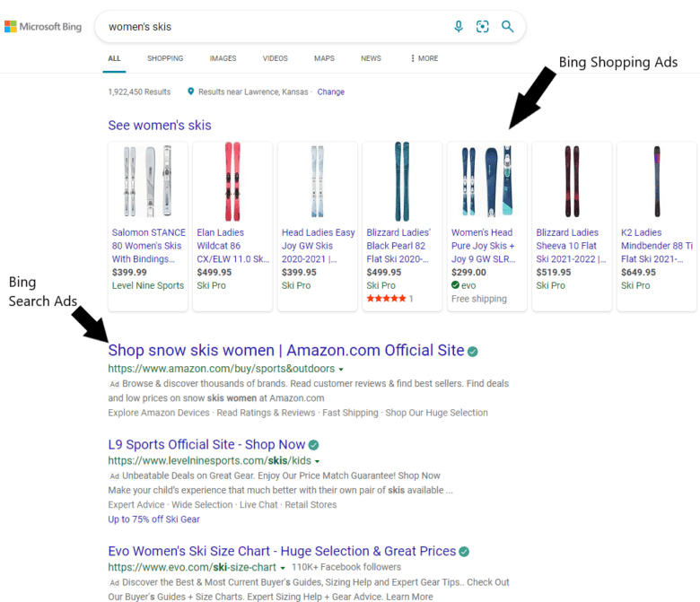The height and width of the screenshot is (602, 700).
Task: Click the evo.com/ski-size-chart URL
Action: click(192, 567)
